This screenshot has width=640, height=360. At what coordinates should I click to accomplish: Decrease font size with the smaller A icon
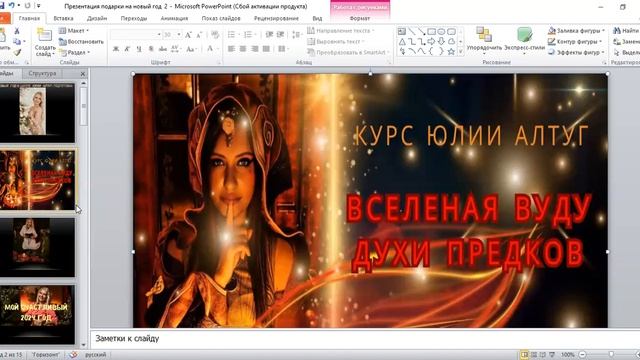[x=199, y=35]
